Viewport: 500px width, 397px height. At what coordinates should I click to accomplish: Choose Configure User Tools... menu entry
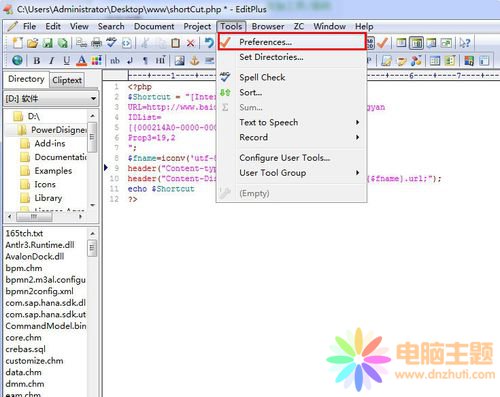tap(292, 158)
